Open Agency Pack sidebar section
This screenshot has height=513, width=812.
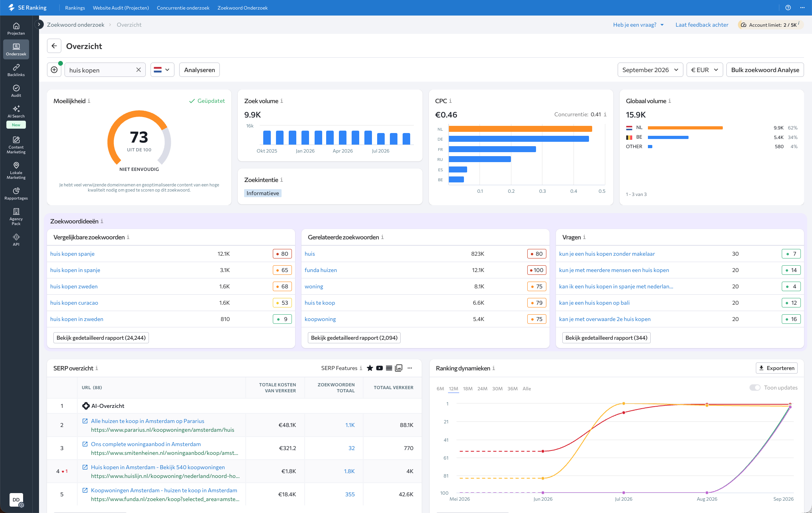pyautogui.click(x=16, y=216)
